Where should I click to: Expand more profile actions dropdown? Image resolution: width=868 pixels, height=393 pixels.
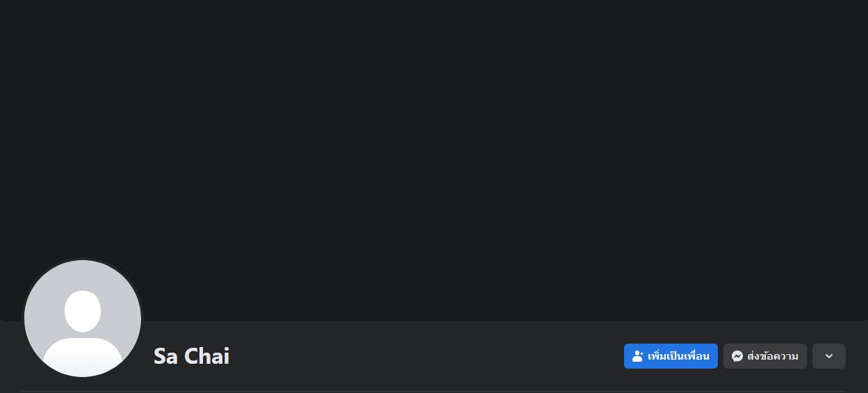tap(829, 356)
